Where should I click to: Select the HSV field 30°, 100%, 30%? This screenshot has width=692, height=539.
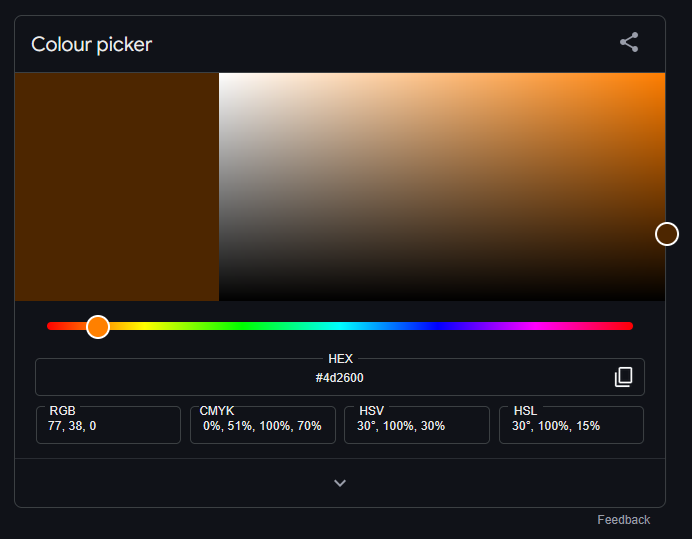click(x=417, y=425)
